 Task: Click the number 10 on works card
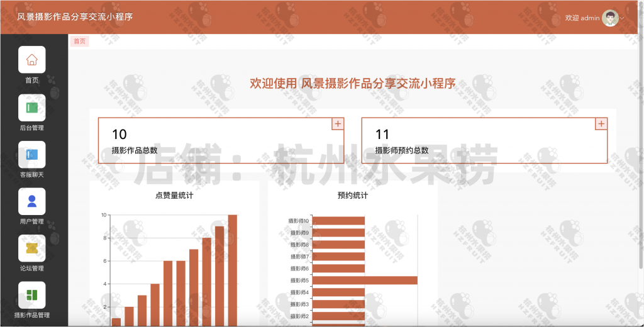[119, 135]
